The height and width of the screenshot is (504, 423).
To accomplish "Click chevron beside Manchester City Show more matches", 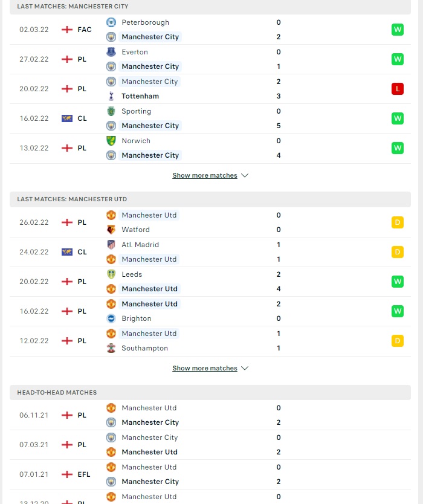I will click(245, 175).
